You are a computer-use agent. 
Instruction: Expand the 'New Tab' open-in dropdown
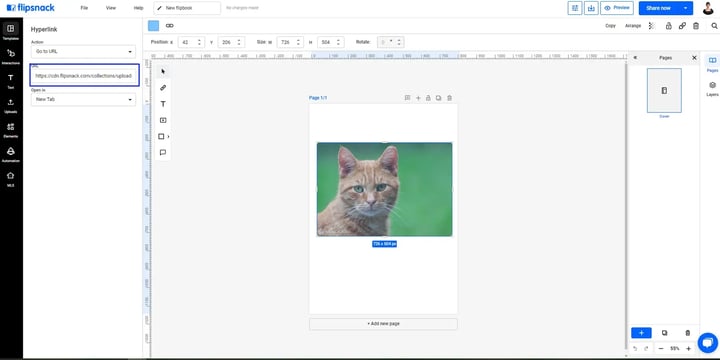click(x=83, y=99)
